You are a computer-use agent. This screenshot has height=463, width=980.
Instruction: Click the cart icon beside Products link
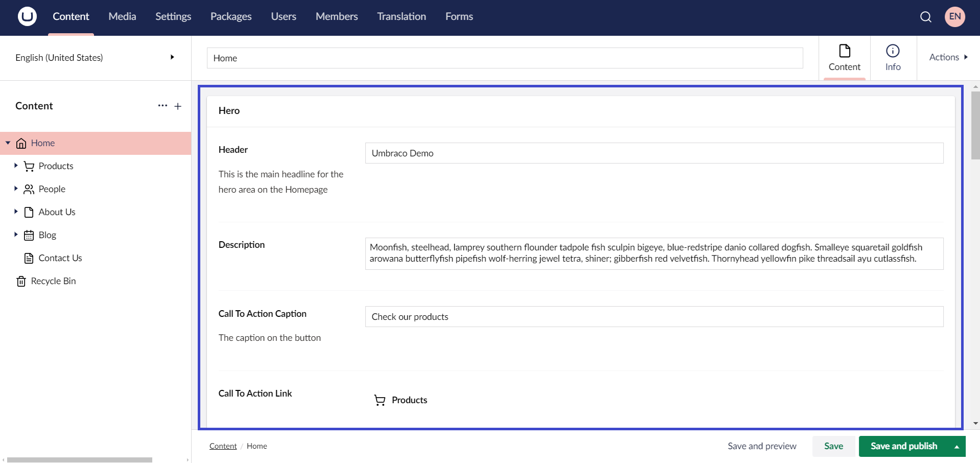pos(380,400)
